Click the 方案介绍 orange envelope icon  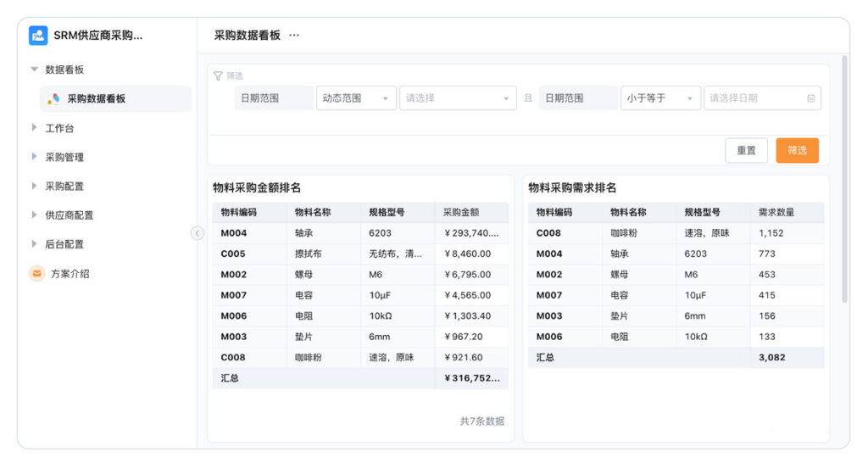[x=37, y=274]
